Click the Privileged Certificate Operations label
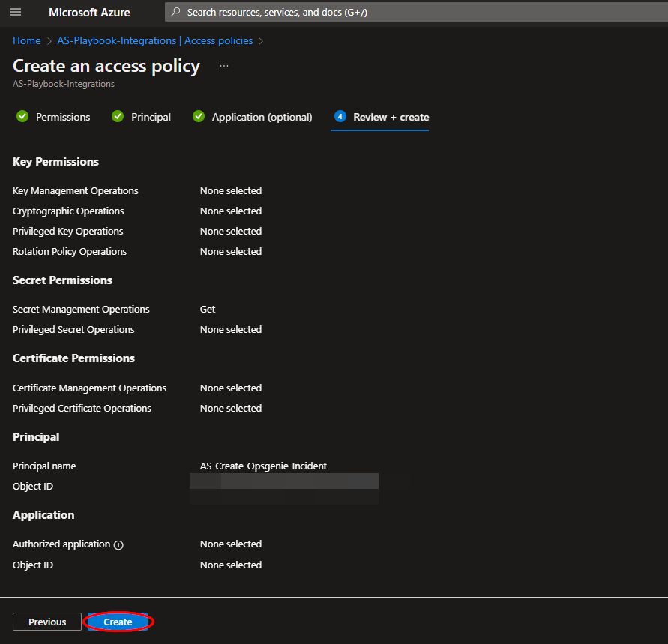The height and width of the screenshot is (644, 668). 82,408
